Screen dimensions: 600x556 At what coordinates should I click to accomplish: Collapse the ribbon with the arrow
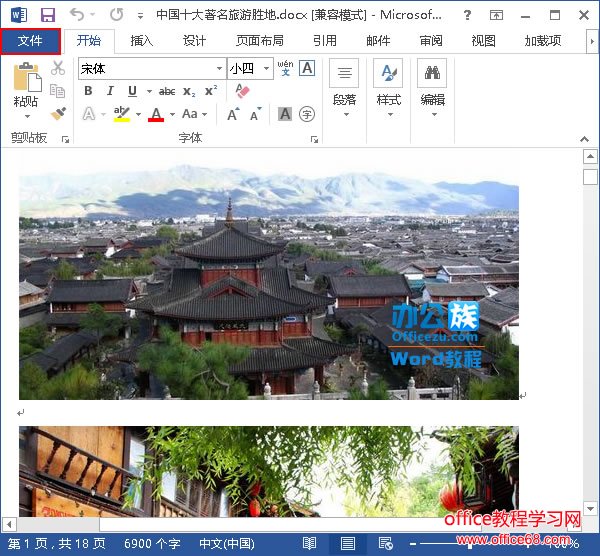(x=584, y=139)
